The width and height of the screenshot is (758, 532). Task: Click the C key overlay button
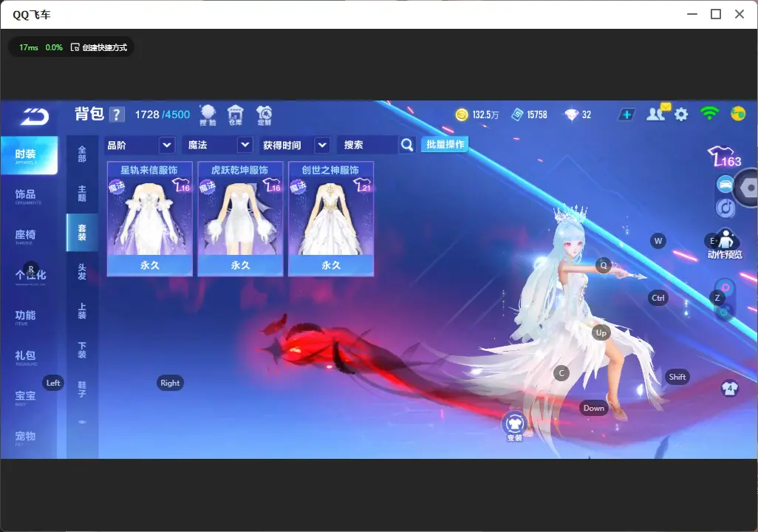tap(561, 373)
